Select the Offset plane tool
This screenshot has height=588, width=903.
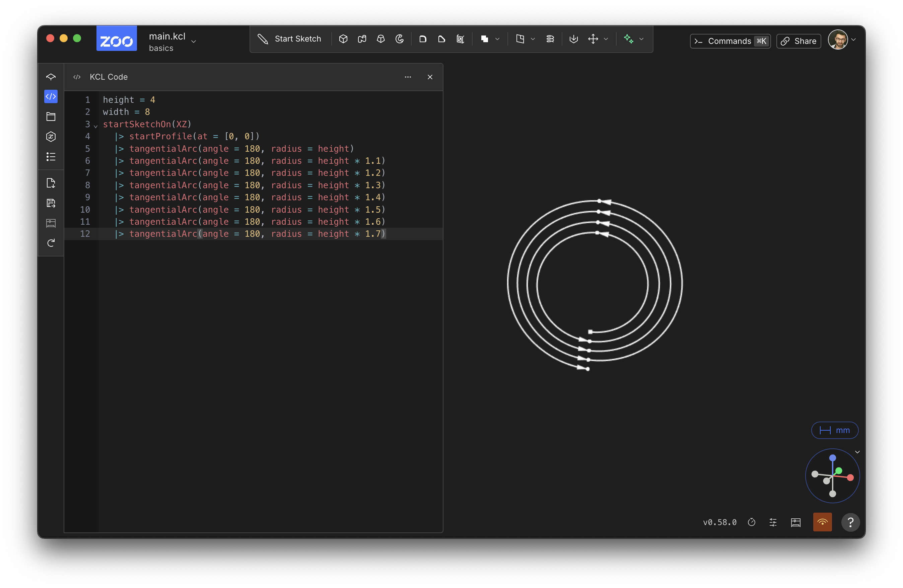[520, 39]
